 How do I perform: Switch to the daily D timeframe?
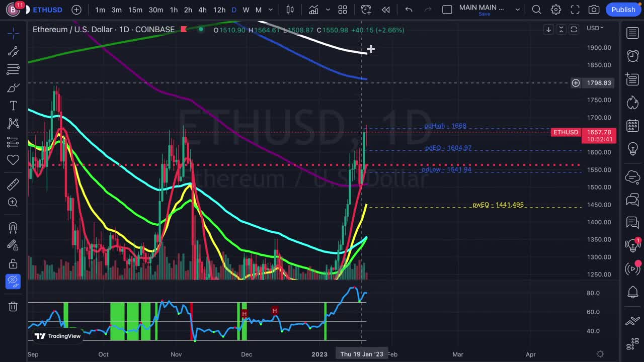tap(234, 10)
